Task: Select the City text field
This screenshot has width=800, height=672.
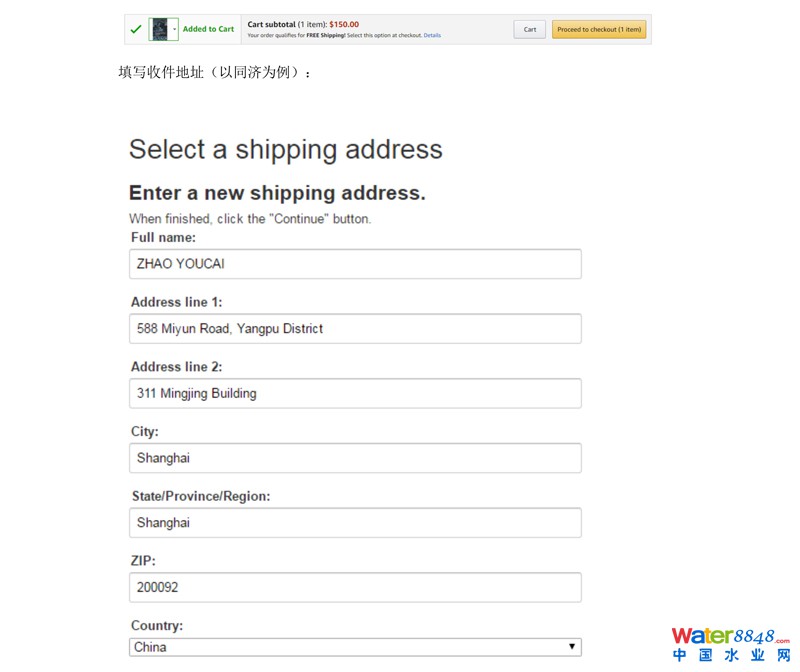Action: pos(356,458)
